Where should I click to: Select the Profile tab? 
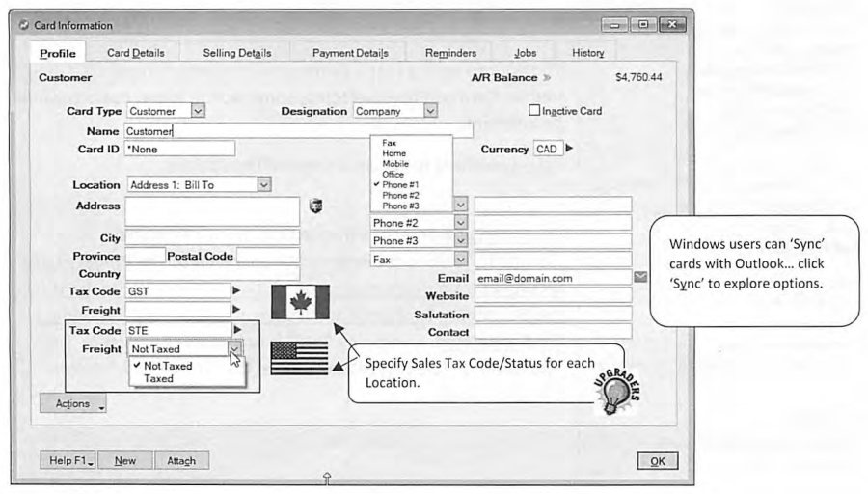coord(58,54)
